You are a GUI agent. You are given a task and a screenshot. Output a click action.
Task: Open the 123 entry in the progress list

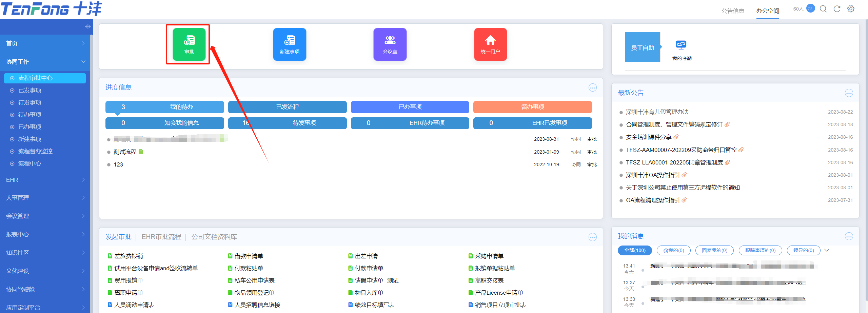pyautogui.click(x=118, y=164)
